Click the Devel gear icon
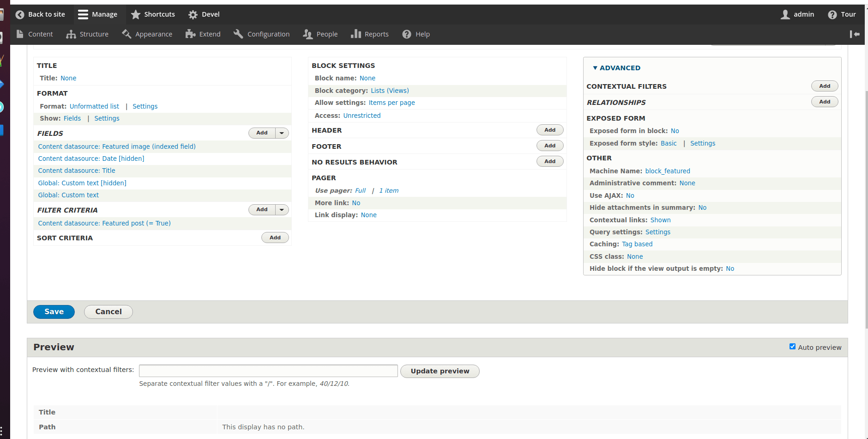Viewport: 868px width, 439px height. (193, 15)
